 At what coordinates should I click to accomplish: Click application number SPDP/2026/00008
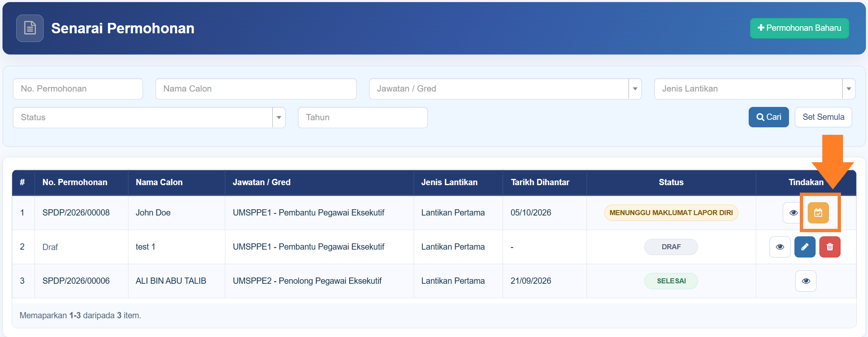[76, 213]
